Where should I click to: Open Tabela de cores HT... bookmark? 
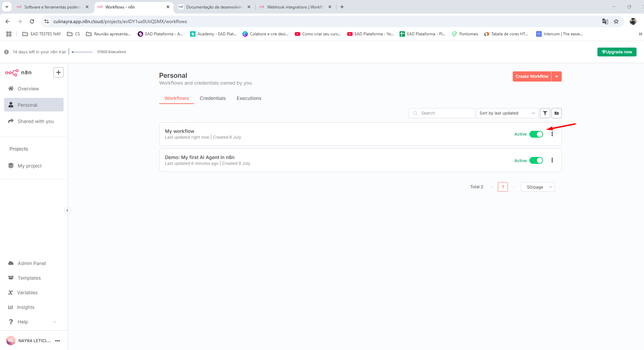tap(506, 34)
